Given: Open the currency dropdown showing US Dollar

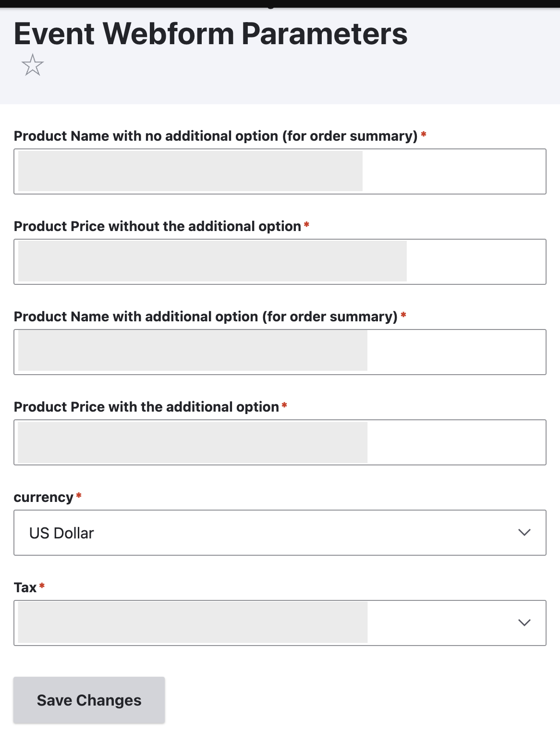Looking at the screenshot, I should tap(280, 533).
